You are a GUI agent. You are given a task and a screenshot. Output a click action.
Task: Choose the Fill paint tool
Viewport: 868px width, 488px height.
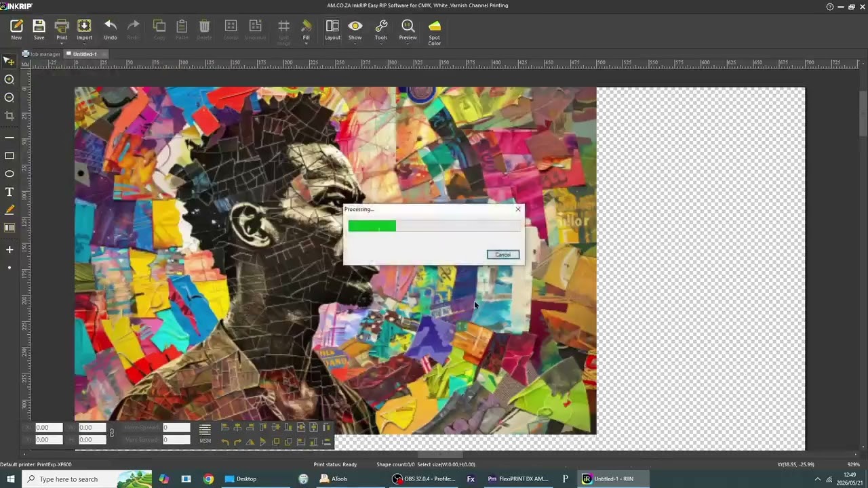(x=307, y=29)
